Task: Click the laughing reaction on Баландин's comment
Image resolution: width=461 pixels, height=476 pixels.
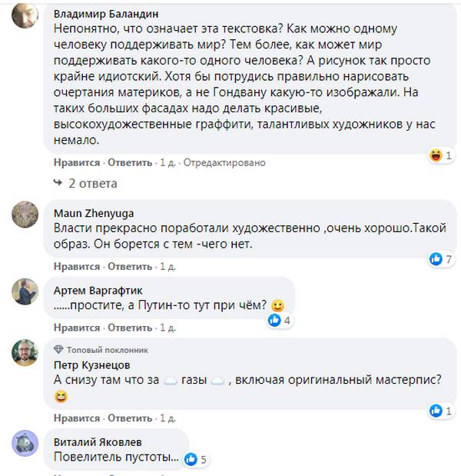Action: point(439,155)
